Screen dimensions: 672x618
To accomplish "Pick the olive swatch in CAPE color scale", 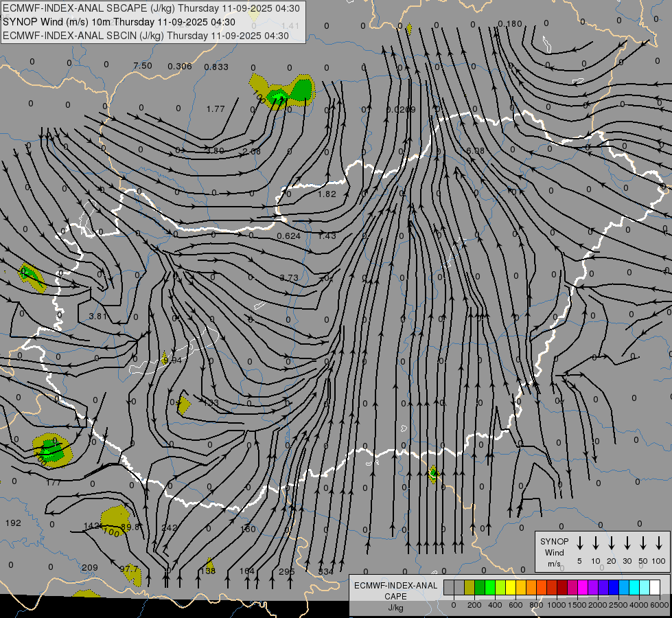I will pyautogui.click(x=470, y=588).
